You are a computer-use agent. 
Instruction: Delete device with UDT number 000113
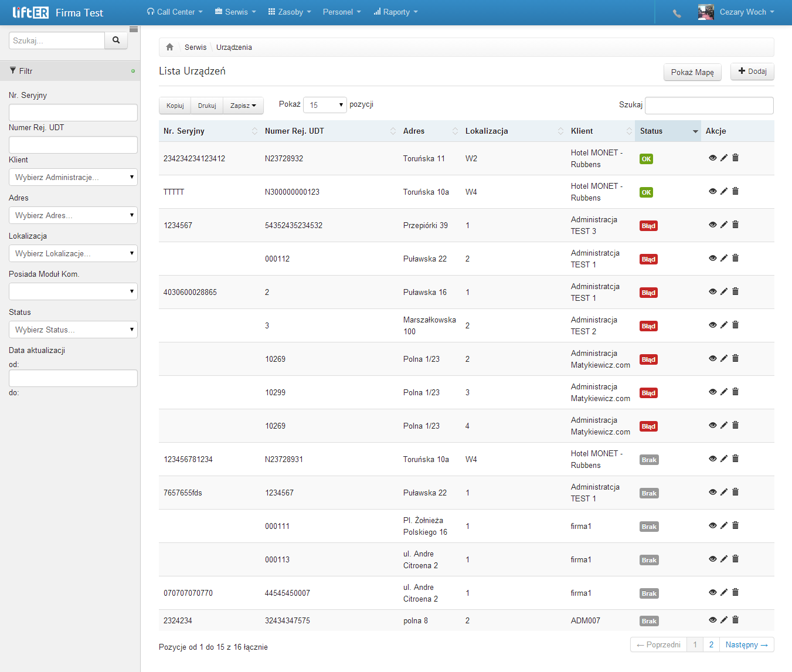tap(735, 559)
